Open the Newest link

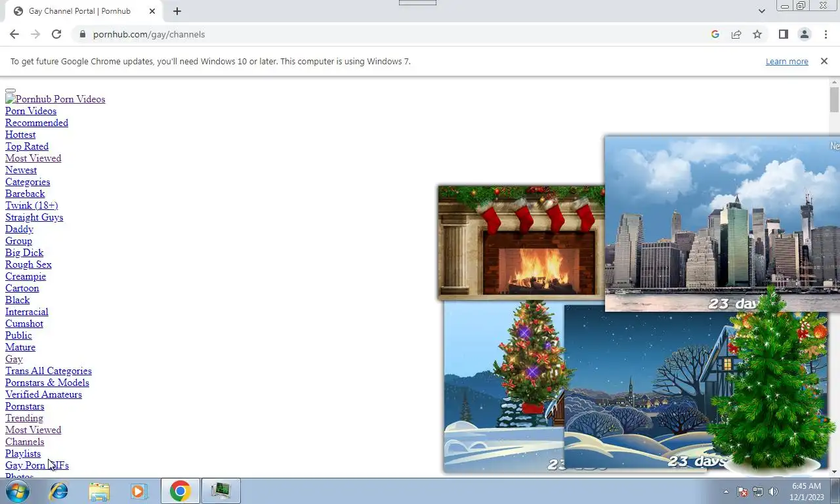pos(21,170)
